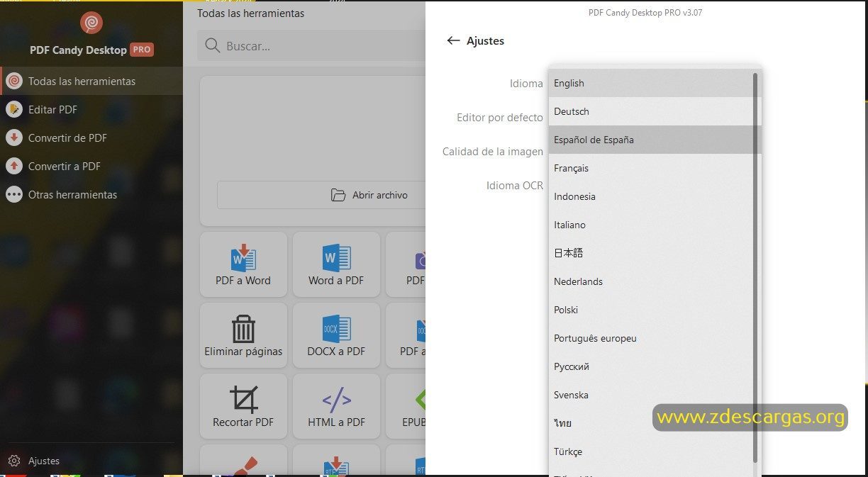This screenshot has width=868, height=477.
Task: Choose ไทย in language list
Action: click(650, 423)
